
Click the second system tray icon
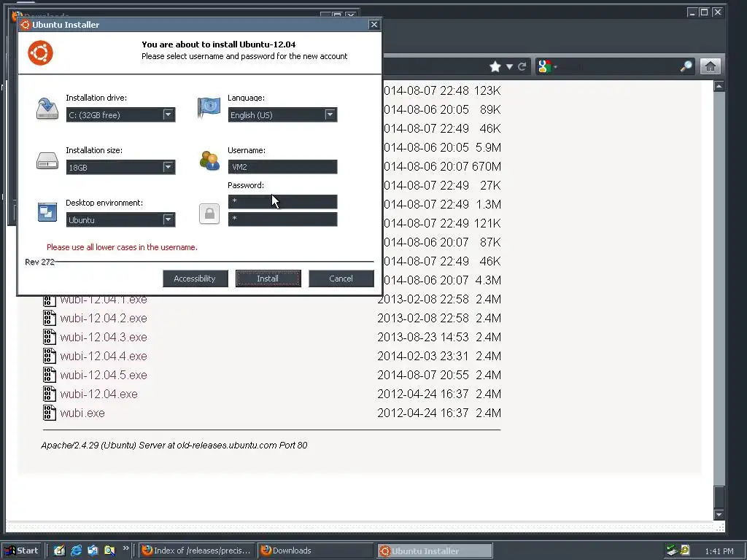pos(685,550)
